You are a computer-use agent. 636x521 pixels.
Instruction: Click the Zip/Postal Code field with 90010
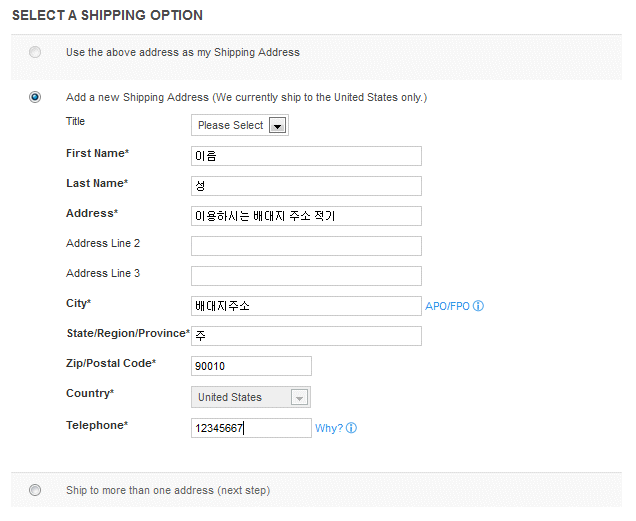point(251,366)
